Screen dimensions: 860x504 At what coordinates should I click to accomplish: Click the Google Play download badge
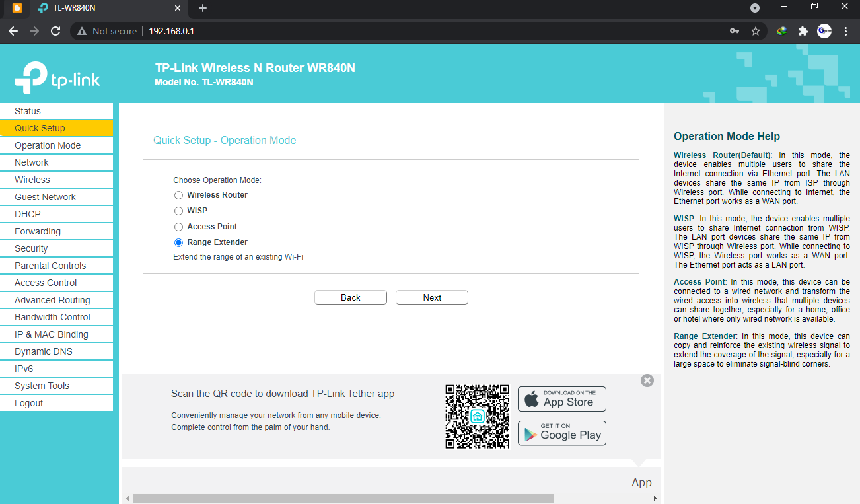[562, 433]
